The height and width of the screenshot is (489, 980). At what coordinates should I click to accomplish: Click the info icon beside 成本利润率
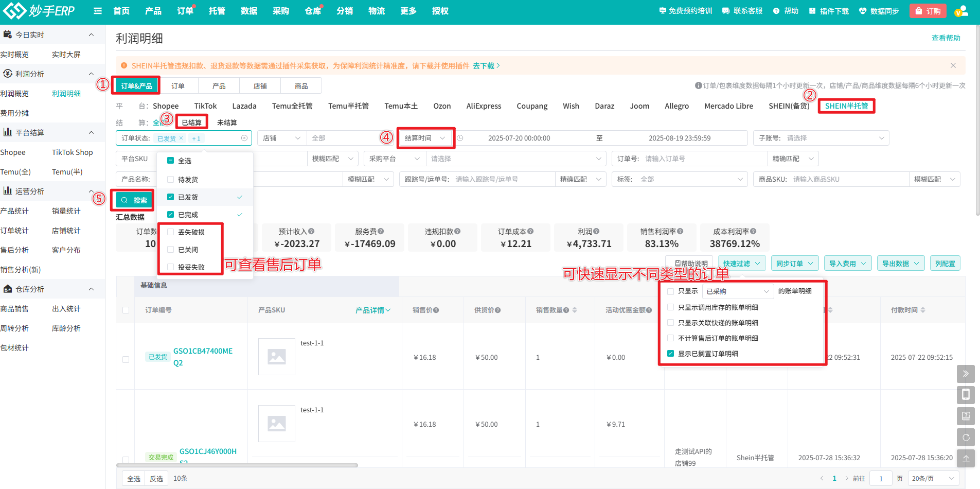pos(753,231)
